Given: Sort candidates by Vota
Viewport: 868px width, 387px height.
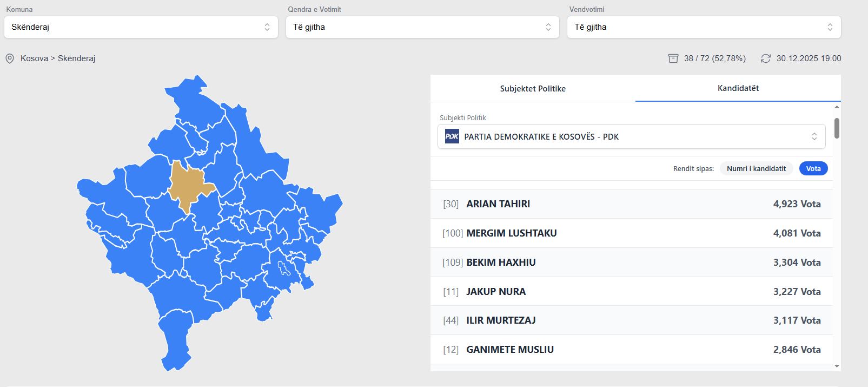Looking at the screenshot, I should [813, 168].
